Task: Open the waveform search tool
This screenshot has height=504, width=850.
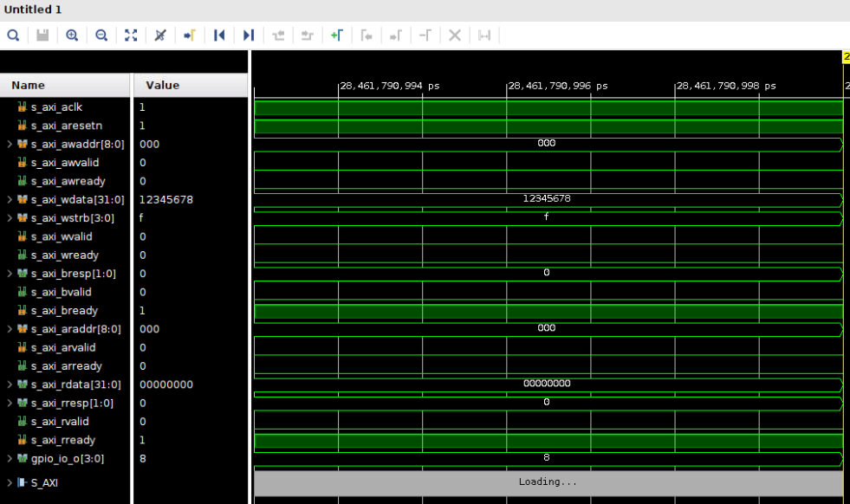Action: 13,36
